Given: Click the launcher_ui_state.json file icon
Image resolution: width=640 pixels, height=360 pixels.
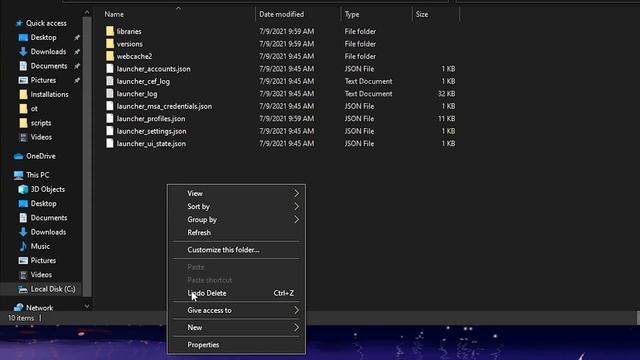Looking at the screenshot, I should coord(110,143).
